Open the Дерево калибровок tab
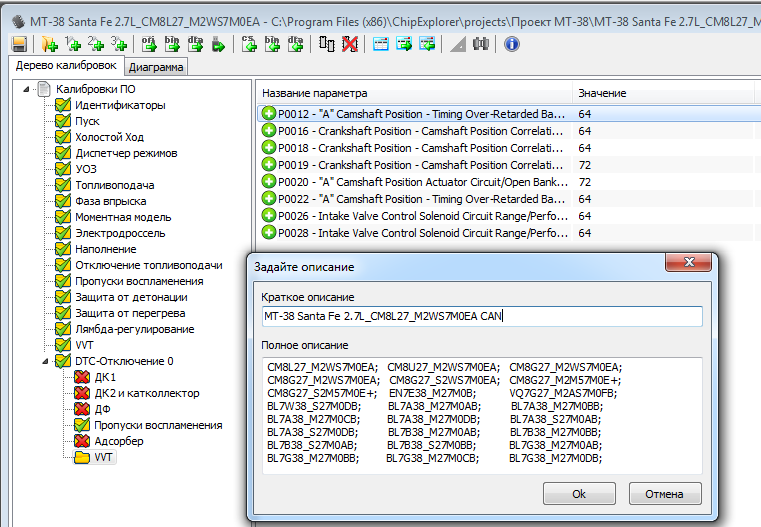The height and width of the screenshot is (527, 761). [x=66, y=66]
